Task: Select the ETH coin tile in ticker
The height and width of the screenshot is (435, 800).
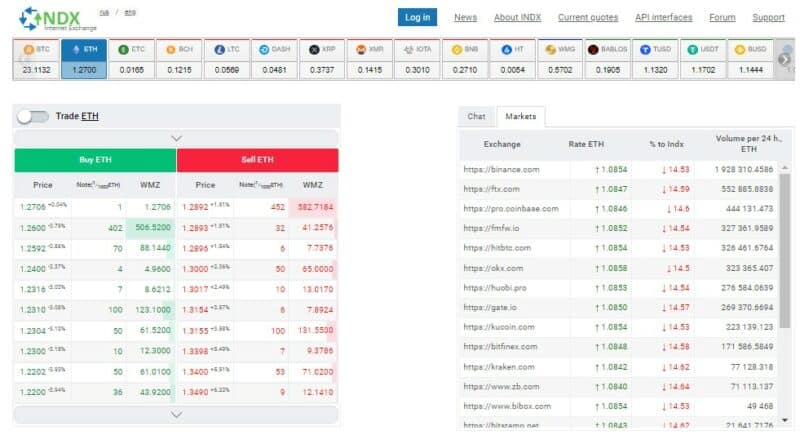Action: click(x=84, y=59)
